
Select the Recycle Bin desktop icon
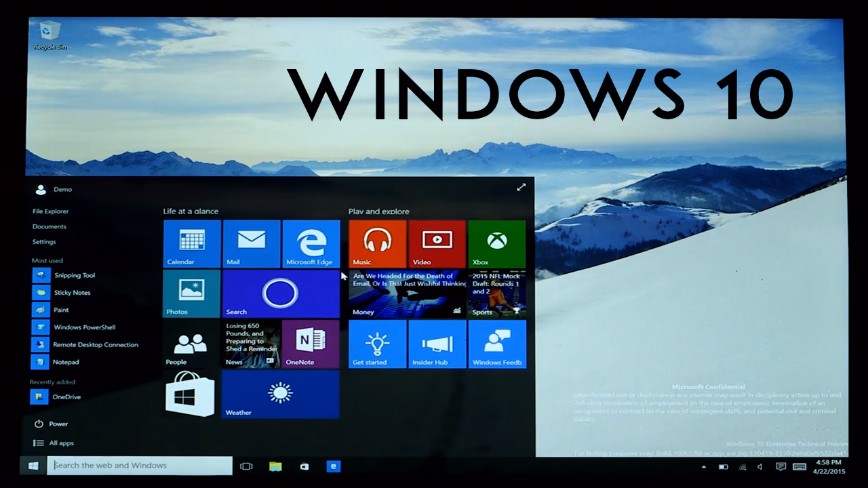(50, 35)
